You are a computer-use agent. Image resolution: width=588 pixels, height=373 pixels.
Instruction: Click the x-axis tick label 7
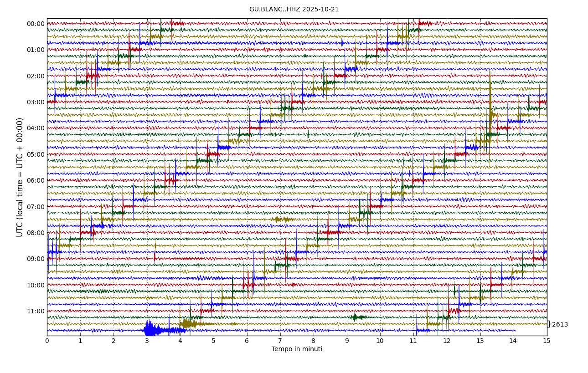(x=280, y=341)
